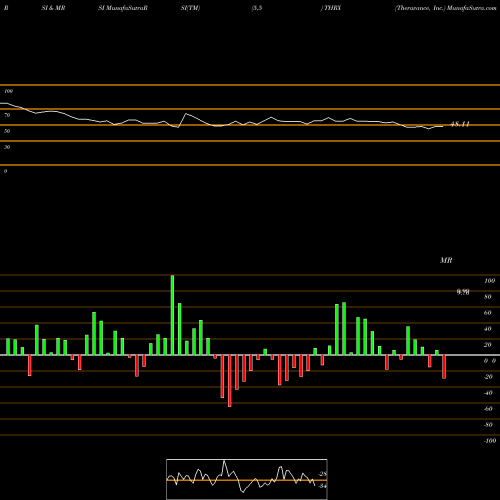The width and height of the screenshot is (500, 500).
Task: Click the RSI axis label '50'
Action: coord(7,131)
